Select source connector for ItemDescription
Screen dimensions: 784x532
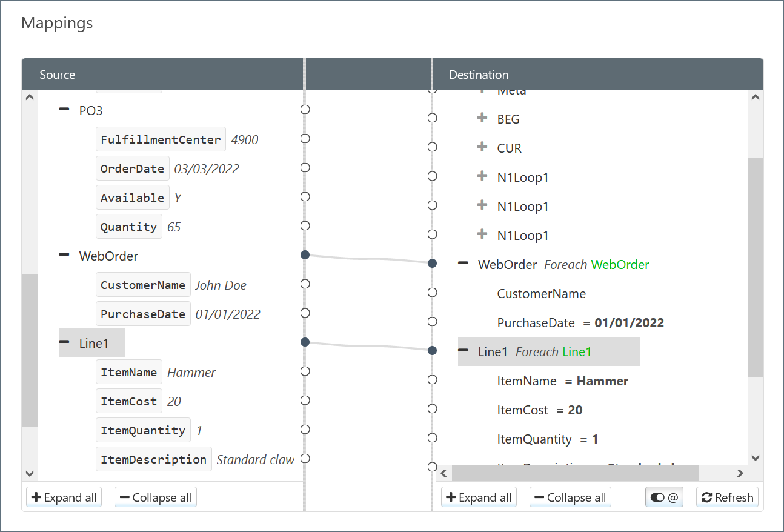[x=305, y=458]
